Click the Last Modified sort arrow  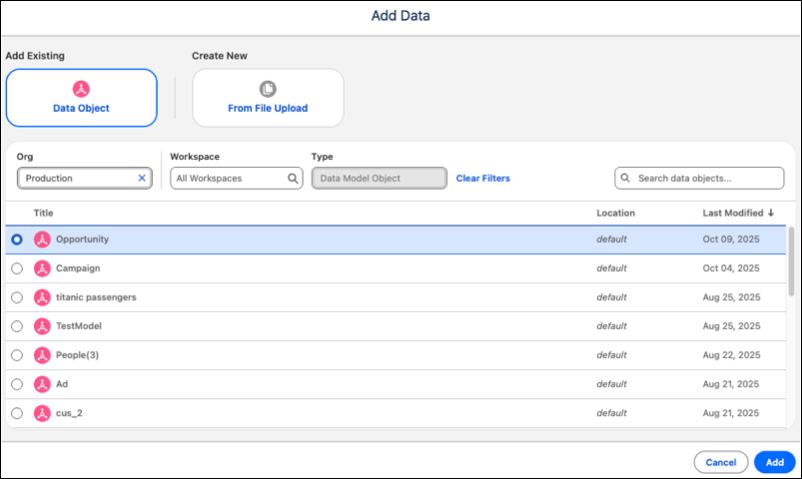point(771,213)
